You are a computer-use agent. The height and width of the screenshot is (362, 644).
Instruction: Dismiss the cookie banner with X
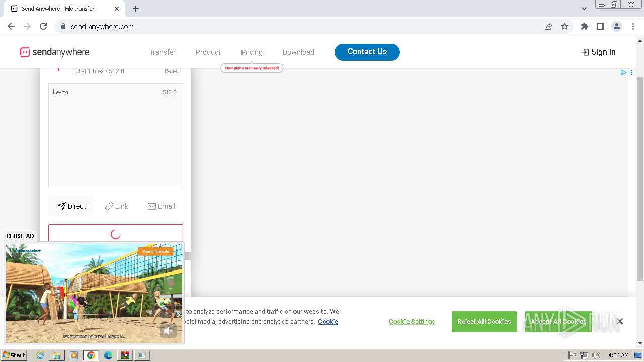point(620,321)
